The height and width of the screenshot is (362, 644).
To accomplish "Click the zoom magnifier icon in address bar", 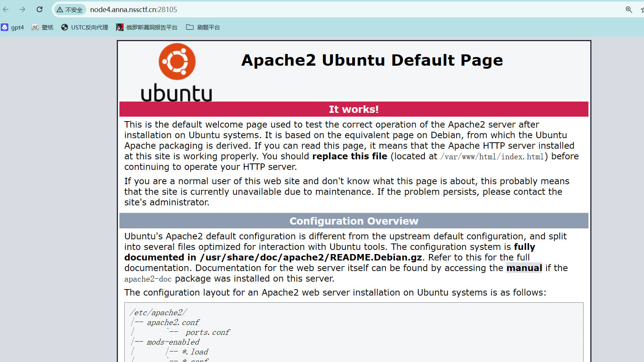I will (629, 10).
